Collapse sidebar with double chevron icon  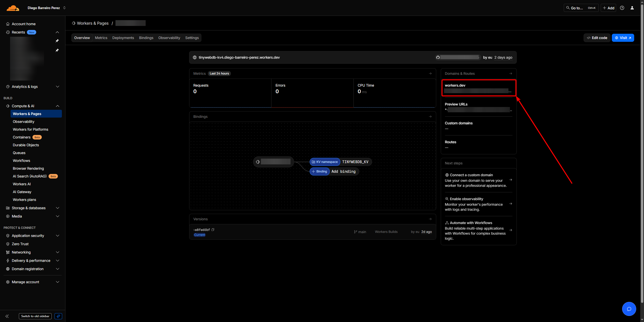tap(7, 316)
